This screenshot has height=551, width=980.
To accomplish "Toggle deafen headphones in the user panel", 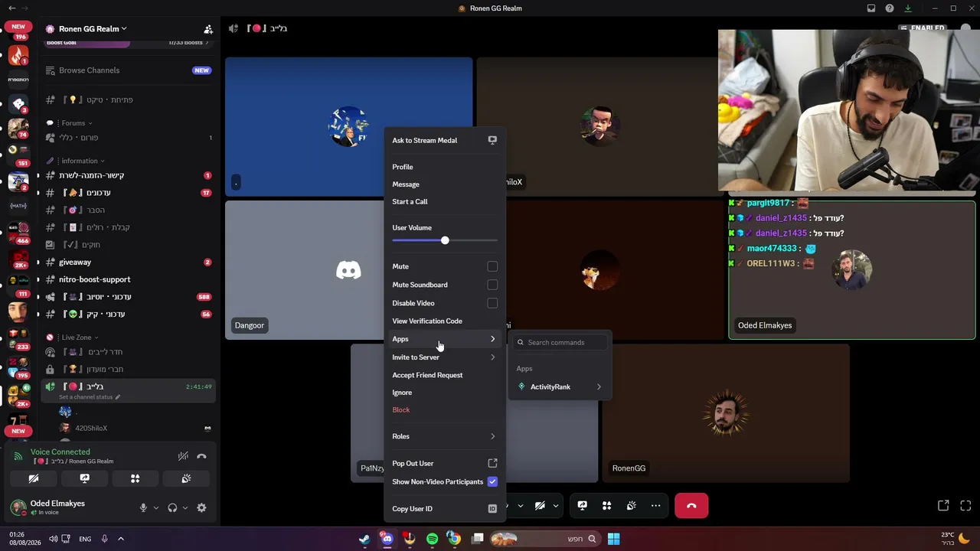I will (x=172, y=507).
